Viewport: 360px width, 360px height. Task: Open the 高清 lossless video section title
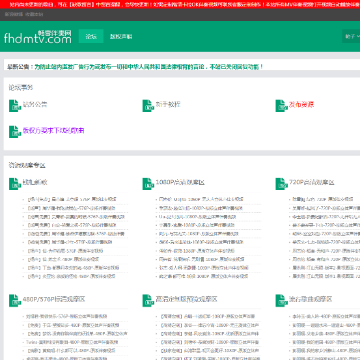187,299
